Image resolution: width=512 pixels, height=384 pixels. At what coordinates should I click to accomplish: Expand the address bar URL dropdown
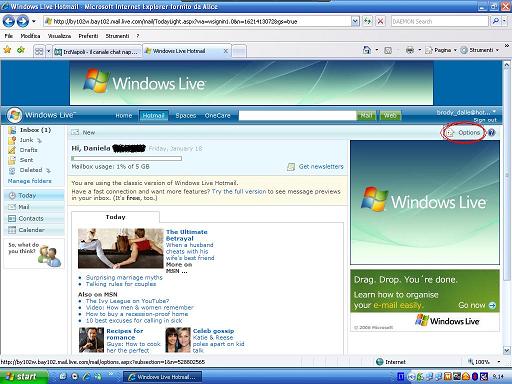[355, 22]
